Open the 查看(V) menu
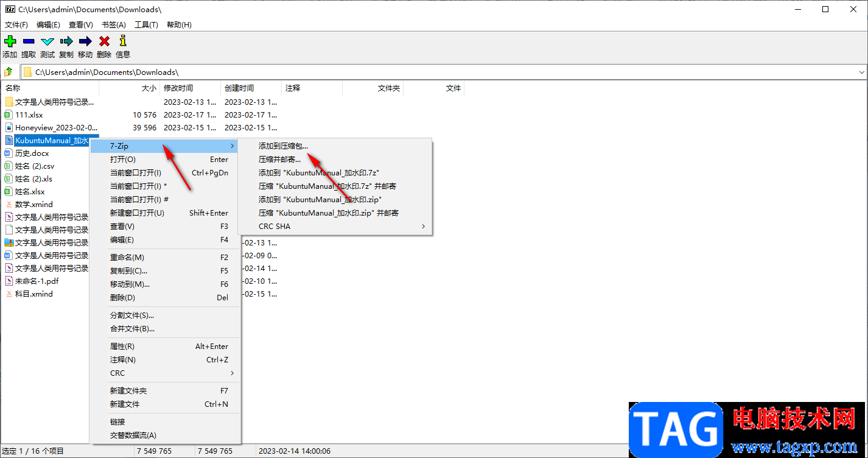Viewport: 868px width, 458px height. (x=81, y=25)
